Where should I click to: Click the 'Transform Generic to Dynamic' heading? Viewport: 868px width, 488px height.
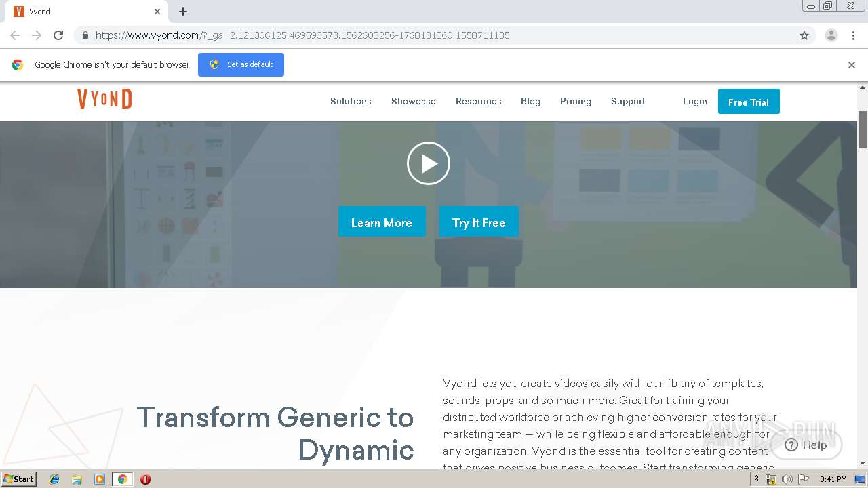coord(275,433)
